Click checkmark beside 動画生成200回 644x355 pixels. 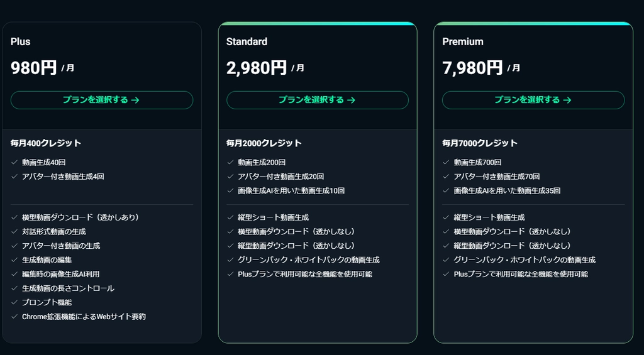coord(230,163)
